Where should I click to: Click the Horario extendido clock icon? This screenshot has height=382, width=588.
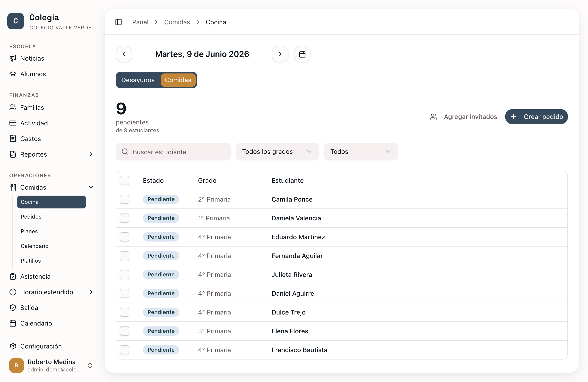pyautogui.click(x=13, y=292)
